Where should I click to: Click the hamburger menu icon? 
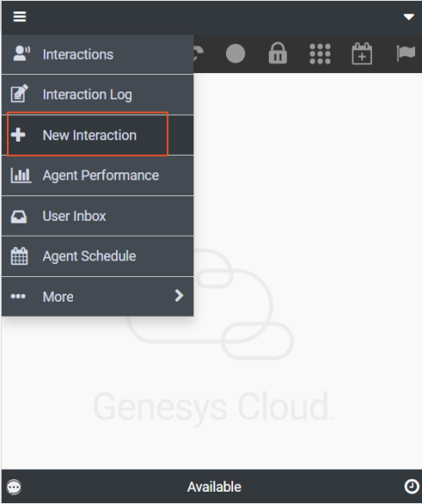coord(19,17)
